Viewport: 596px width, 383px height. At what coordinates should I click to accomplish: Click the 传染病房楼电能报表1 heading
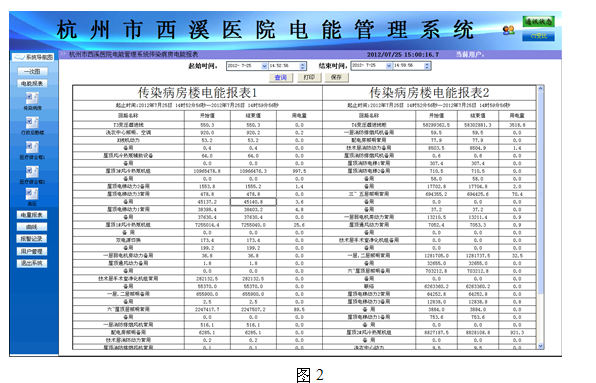coord(197,93)
